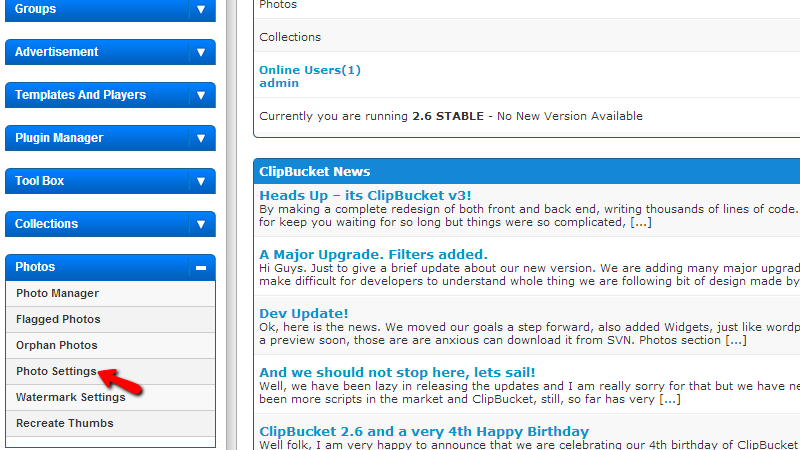The width and height of the screenshot is (800, 450).
Task: Open the Dev Update! news post
Action: 304,313
